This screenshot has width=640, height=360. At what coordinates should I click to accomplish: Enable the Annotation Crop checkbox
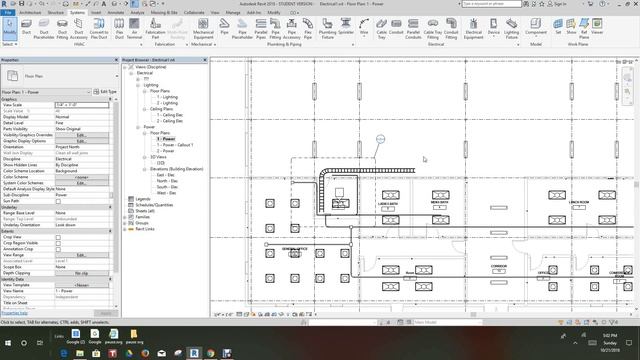58,249
